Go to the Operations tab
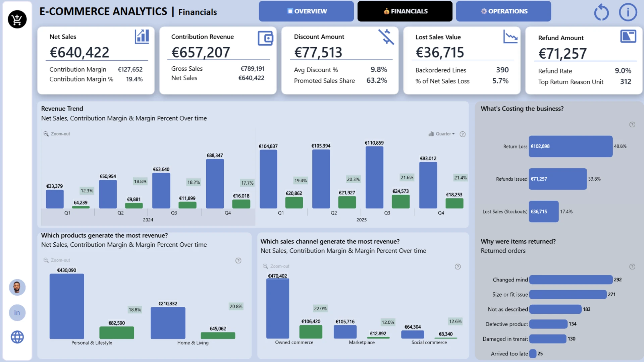This screenshot has width=644, height=362. pos(503,11)
